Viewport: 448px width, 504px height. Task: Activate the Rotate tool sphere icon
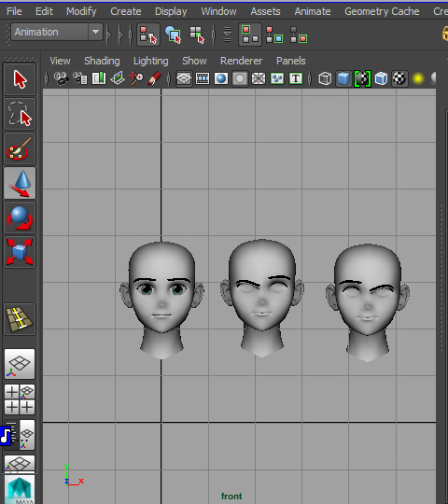20,217
